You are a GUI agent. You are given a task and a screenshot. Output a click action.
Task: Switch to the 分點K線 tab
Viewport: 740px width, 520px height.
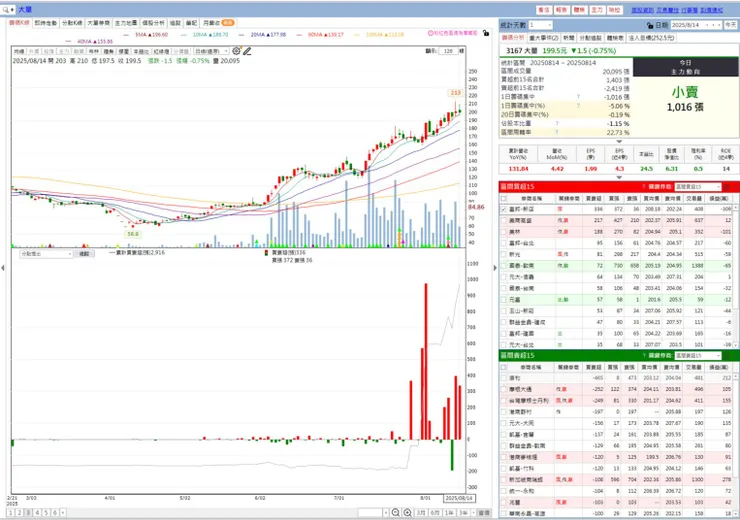click(72, 23)
